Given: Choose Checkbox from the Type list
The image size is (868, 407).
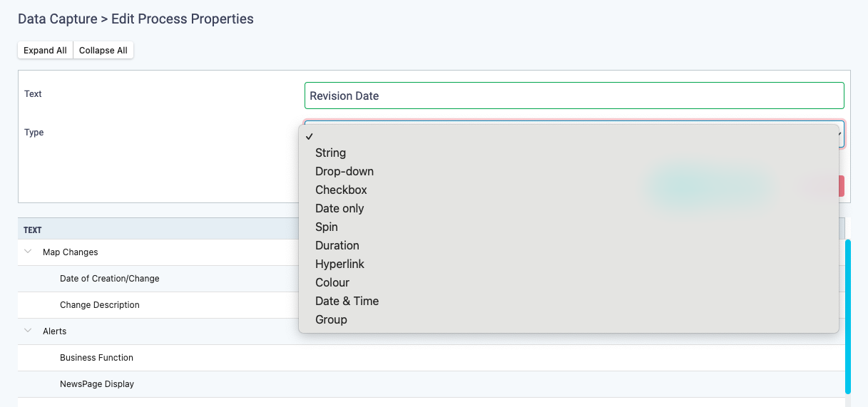Looking at the screenshot, I should [x=568, y=190].
